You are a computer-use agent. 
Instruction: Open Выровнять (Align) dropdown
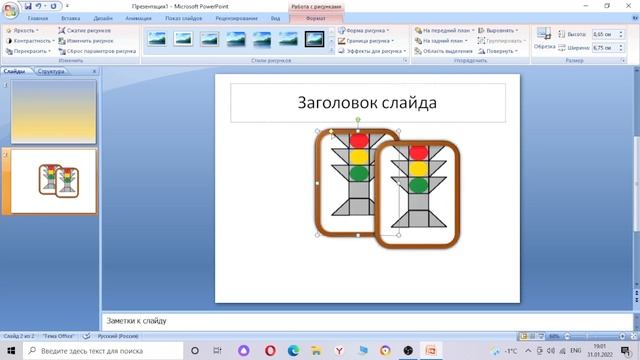(498, 31)
